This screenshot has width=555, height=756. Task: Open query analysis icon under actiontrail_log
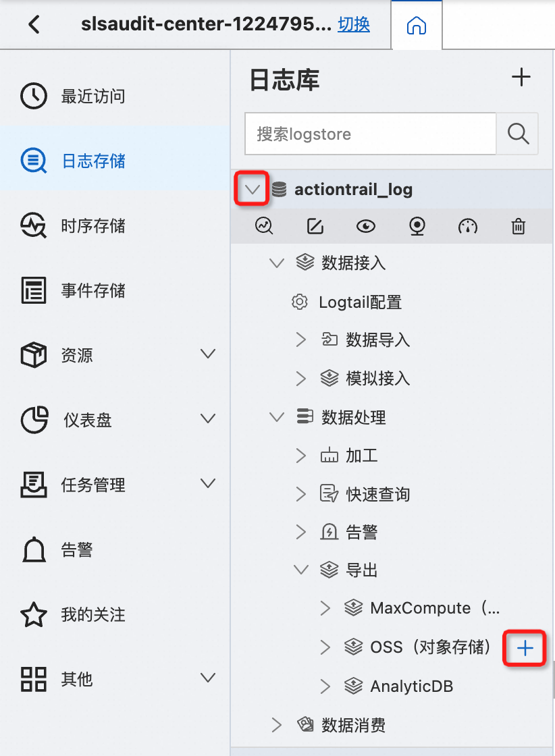click(264, 225)
